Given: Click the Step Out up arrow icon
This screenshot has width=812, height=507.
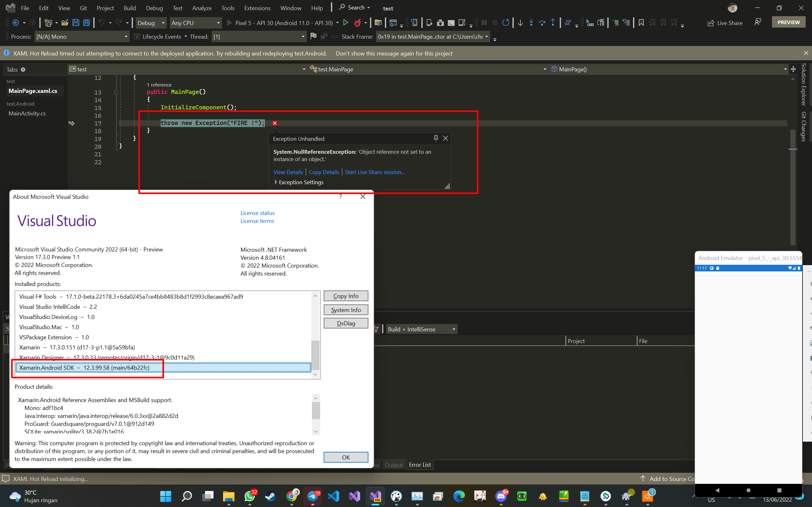Looking at the screenshot, I should coord(553,23).
